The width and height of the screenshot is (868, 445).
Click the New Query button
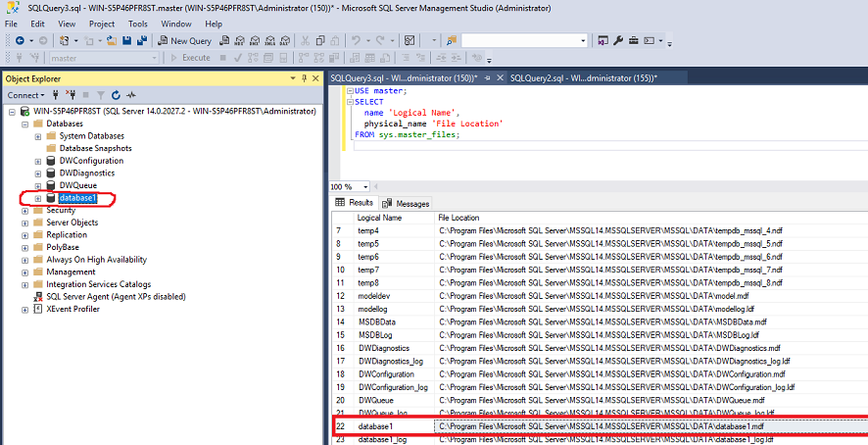[184, 40]
